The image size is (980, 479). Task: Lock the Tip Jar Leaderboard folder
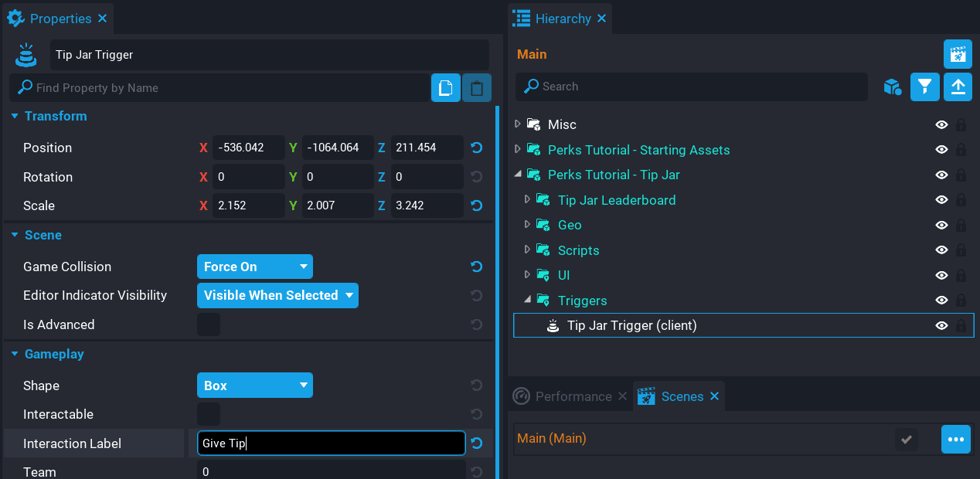tap(961, 200)
